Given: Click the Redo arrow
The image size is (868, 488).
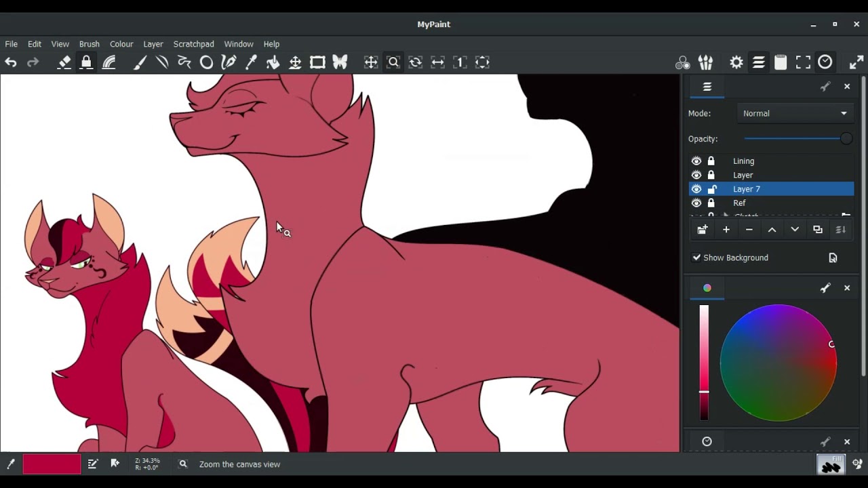Looking at the screenshot, I should (x=33, y=62).
